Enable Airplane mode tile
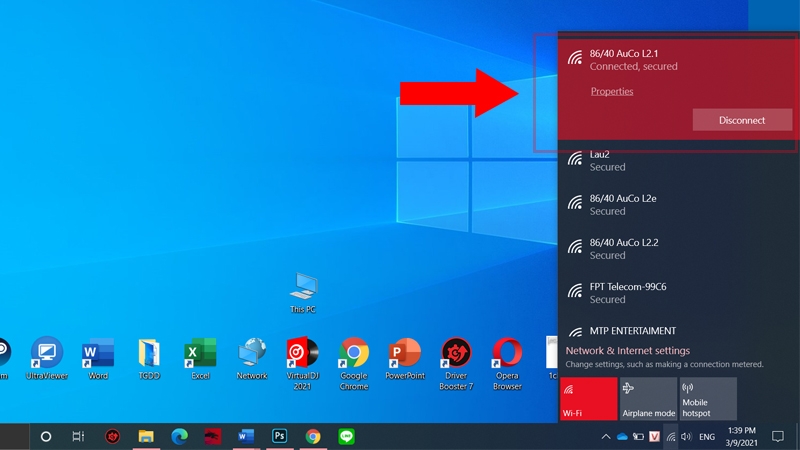Image resolution: width=800 pixels, height=450 pixels. (648, 398)
